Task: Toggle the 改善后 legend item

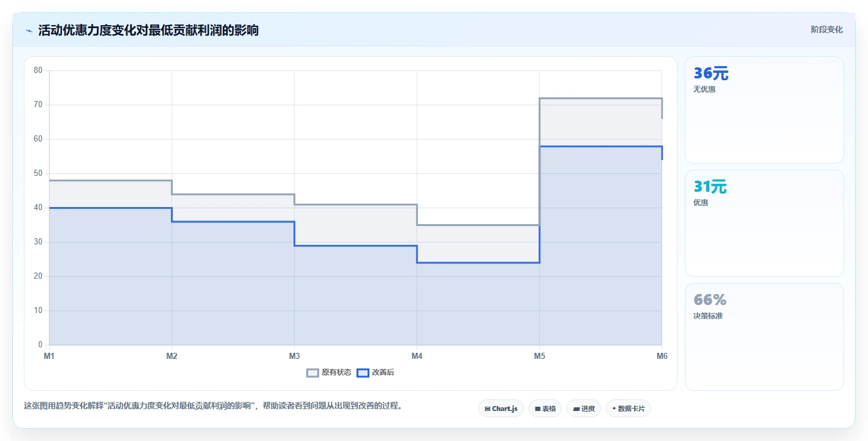Action: click(x=376, y=372)
